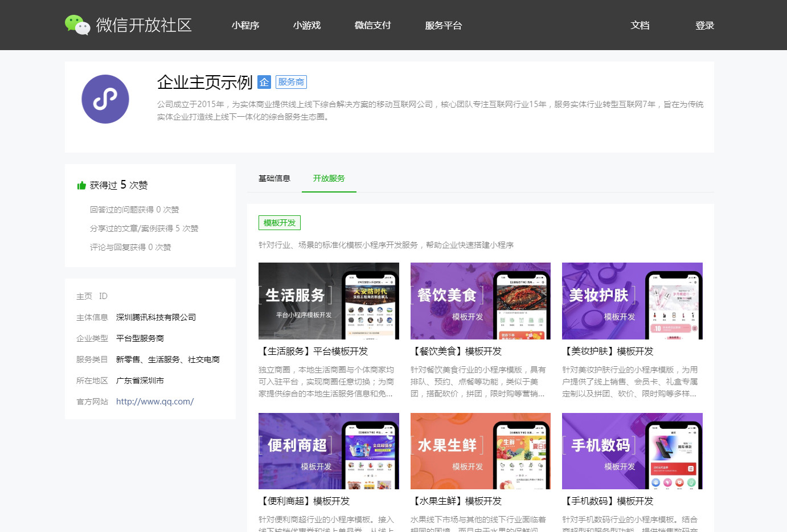Click title 【手机数码】模板开发
Viewport: 787px width, 532px height.
(x=608, y=501)
